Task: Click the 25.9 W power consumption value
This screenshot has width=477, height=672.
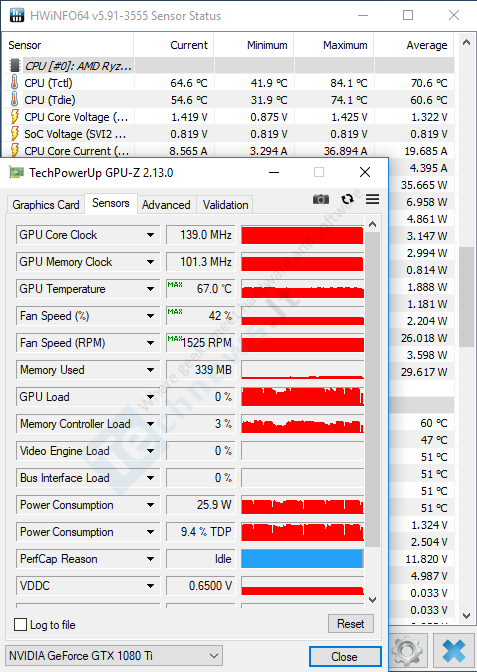Action: click(x=201, y=505)
